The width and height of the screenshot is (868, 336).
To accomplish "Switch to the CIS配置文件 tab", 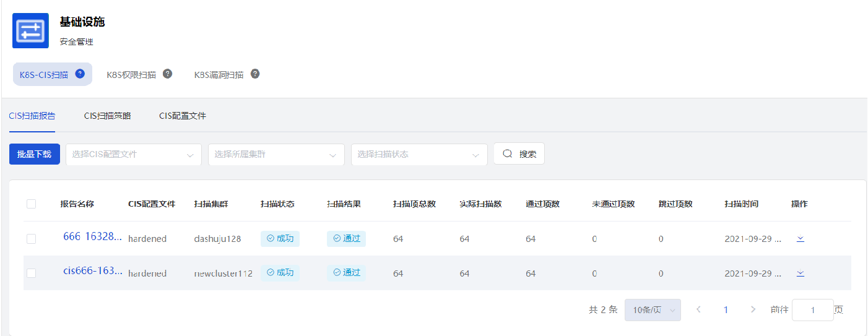I will point(183,116).
